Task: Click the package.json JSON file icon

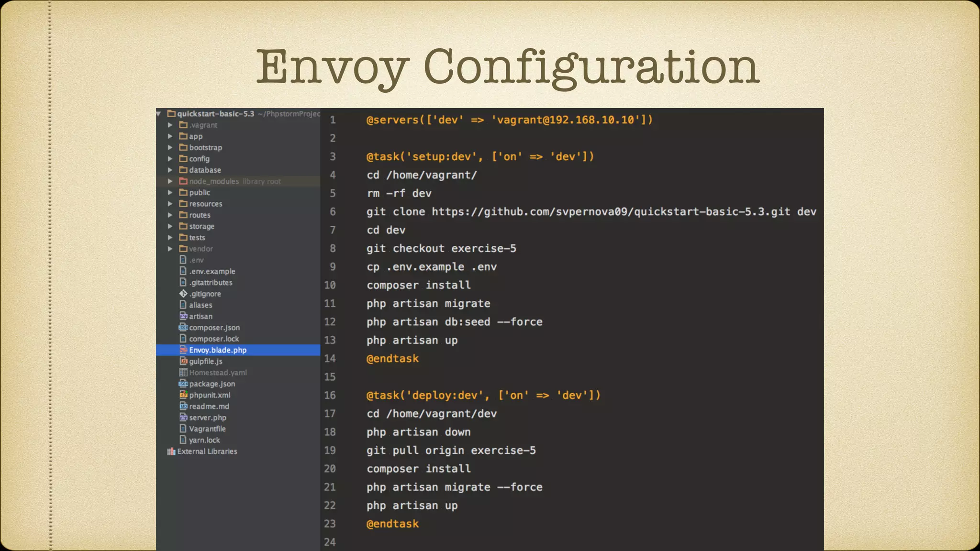Action: [x=183, y=384]
